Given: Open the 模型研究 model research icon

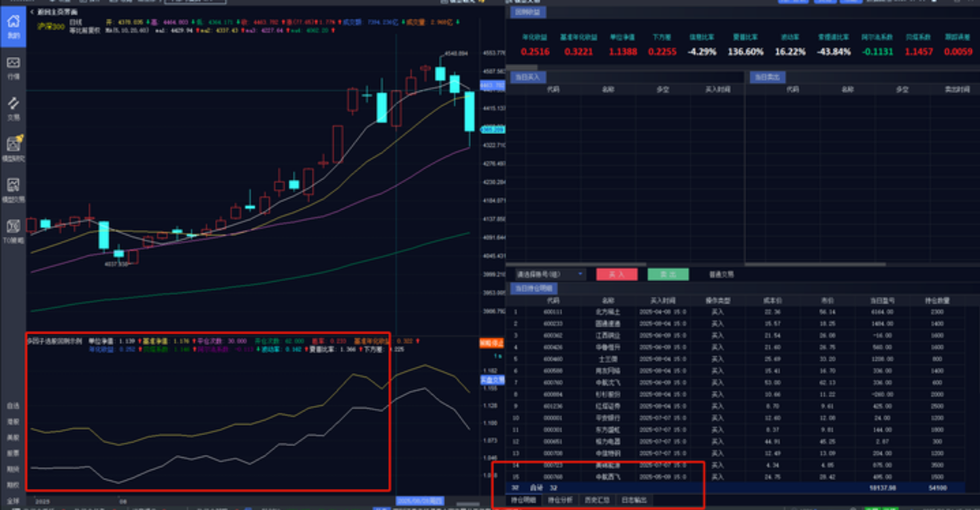Looking at the screenshot, I should click(x=13, y=149).
